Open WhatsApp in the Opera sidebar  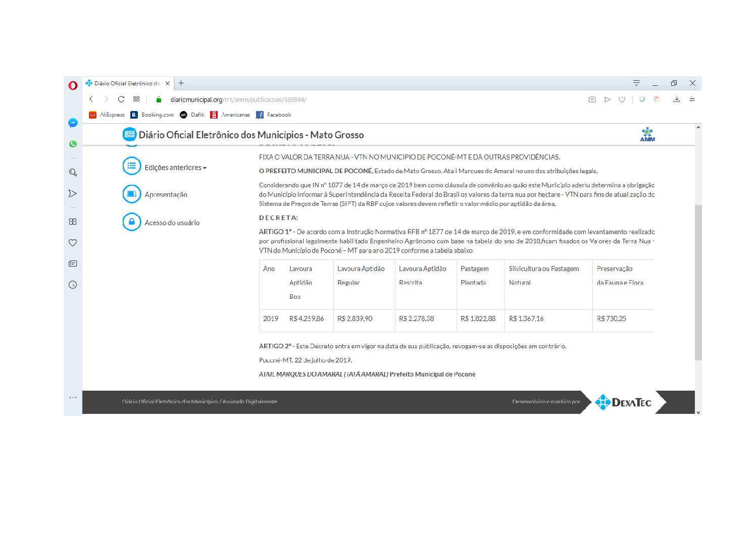click(73, 144)
